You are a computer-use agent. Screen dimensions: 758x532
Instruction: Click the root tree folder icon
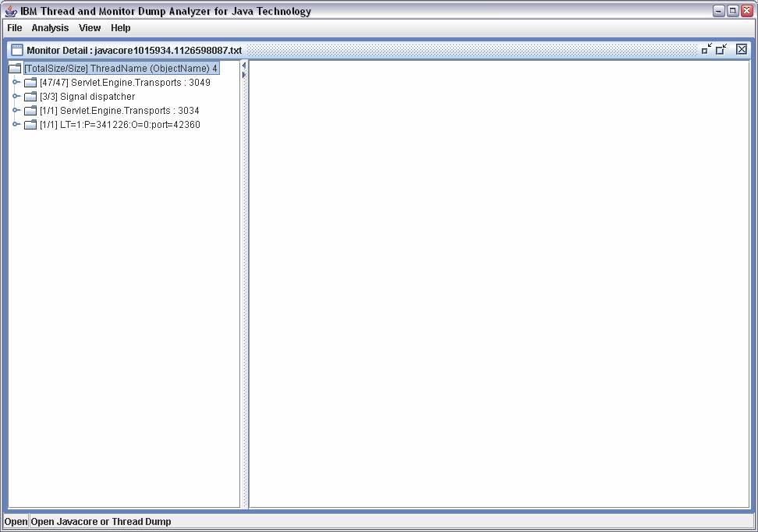point(15,68)
